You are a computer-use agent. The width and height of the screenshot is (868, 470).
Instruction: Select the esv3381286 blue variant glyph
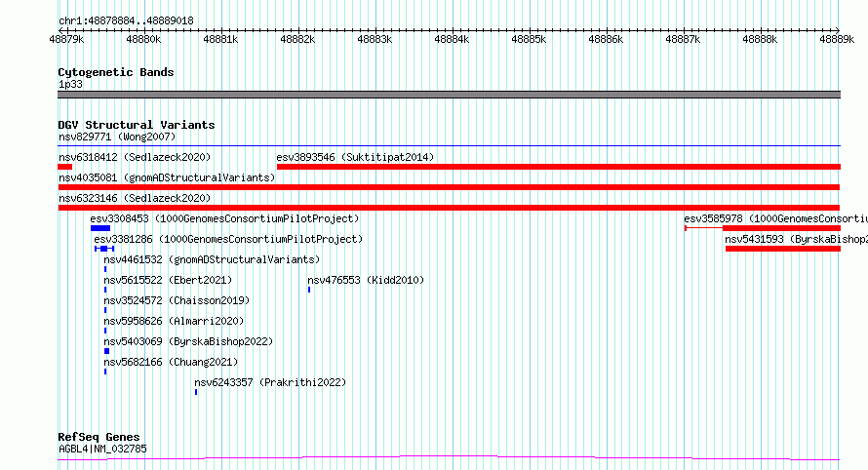pyautogui.click(x=104, y=249)
